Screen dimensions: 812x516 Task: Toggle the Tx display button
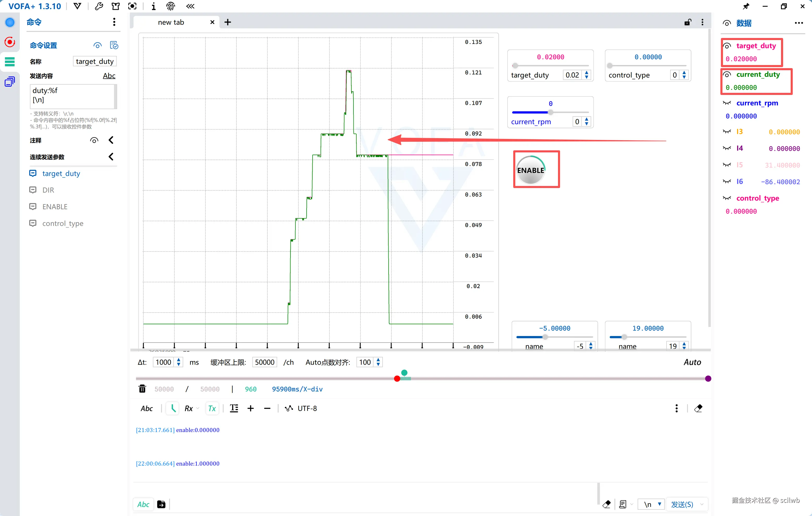click(212, 408)
